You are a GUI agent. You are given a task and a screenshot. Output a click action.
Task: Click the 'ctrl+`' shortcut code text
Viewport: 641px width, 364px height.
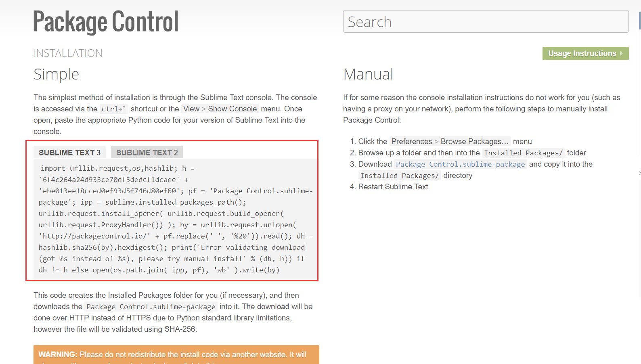pyautogui.click(x=113, y=109)
